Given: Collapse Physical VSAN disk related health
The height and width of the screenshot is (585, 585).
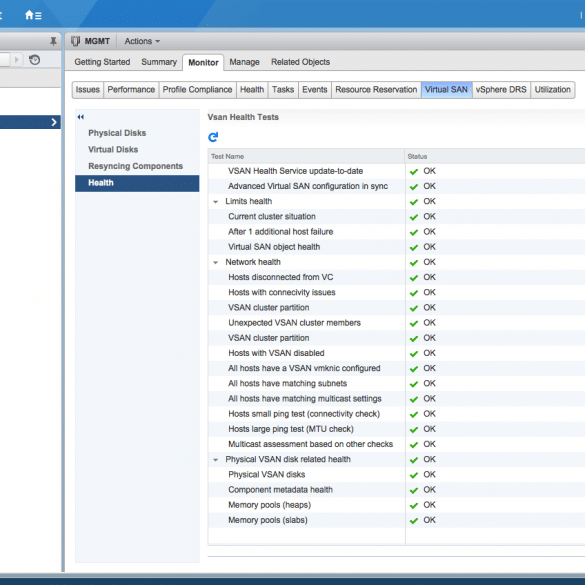Looking at the screenshot, I should click(215, 460).
